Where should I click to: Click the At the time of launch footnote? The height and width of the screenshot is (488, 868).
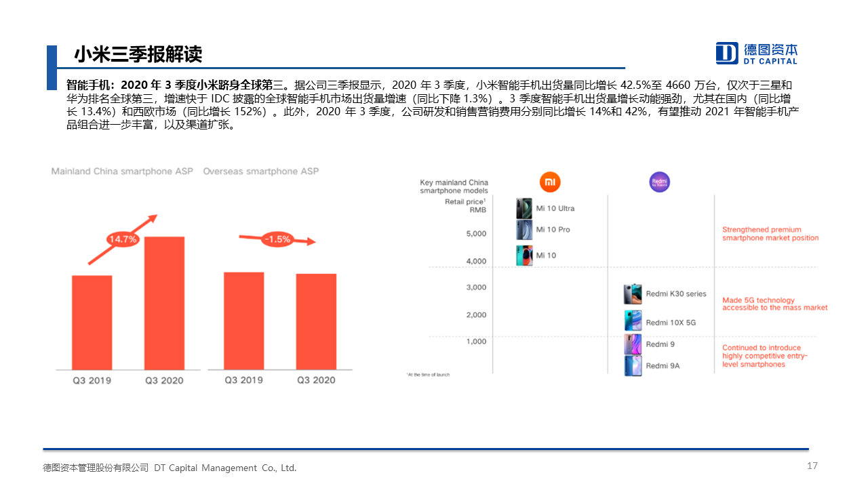[428, 375]
